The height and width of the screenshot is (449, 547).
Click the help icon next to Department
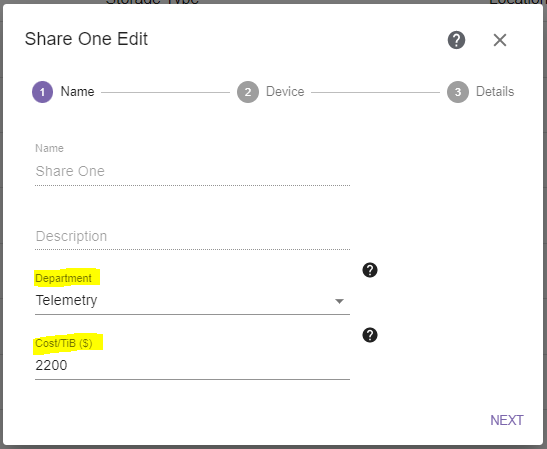pos(370,270)
